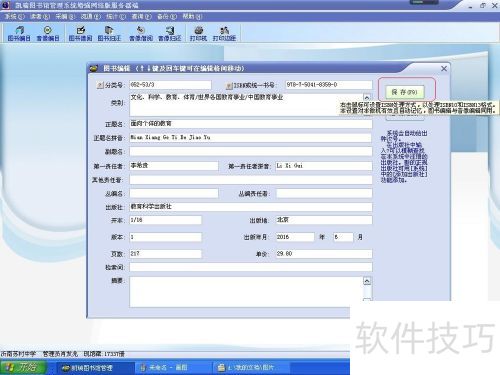This screenshot has width=500, height=375.
Task: Open the 查询 menu
Action: [141, 16]
